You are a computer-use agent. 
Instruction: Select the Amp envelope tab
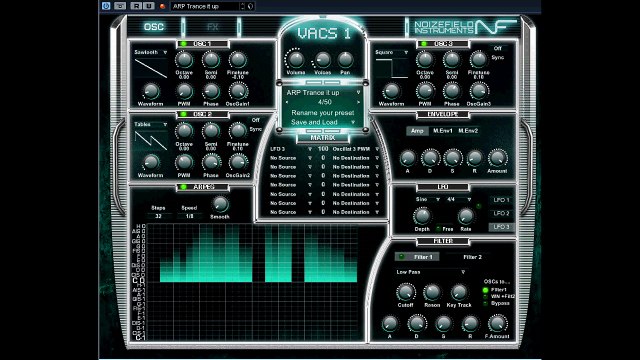[417, 131]
